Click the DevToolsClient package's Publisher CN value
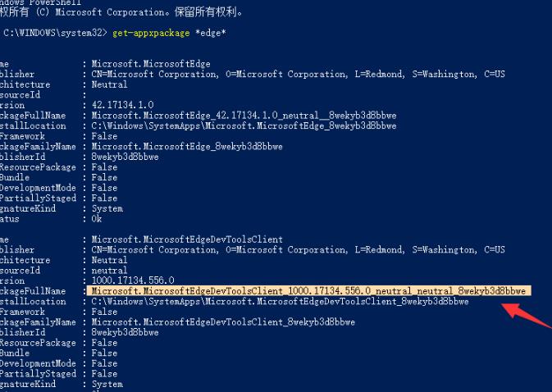The image size is (552, 392). tap(298, 250)
